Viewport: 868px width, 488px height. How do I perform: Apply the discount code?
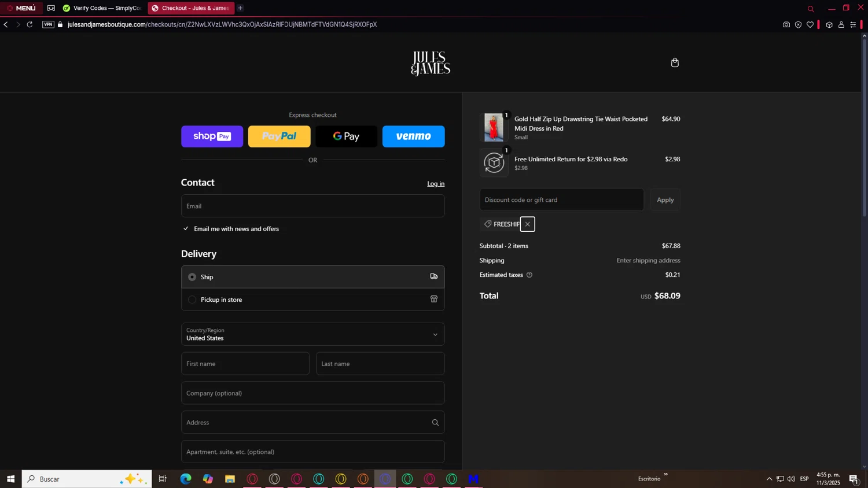665,199
